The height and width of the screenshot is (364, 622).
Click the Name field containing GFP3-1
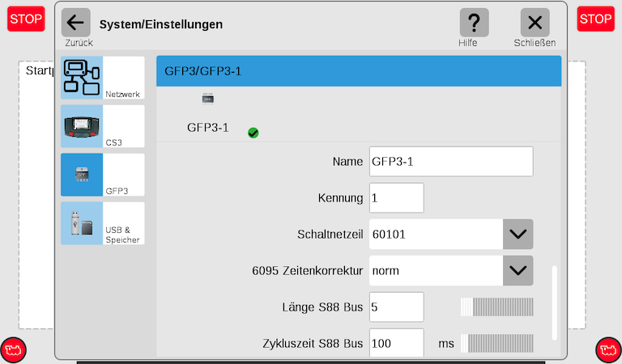(450, 162)
